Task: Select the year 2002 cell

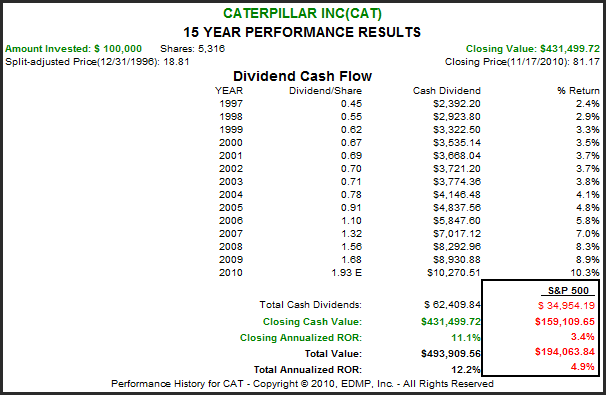Action: pyautogui.click(x=231, y=169)
